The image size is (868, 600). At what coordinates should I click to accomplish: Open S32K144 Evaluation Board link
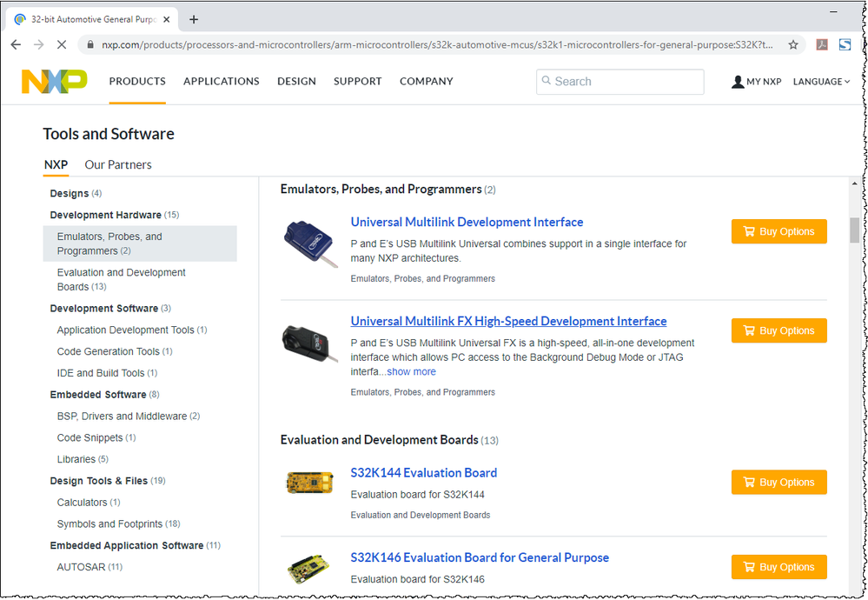coord(423,473)
